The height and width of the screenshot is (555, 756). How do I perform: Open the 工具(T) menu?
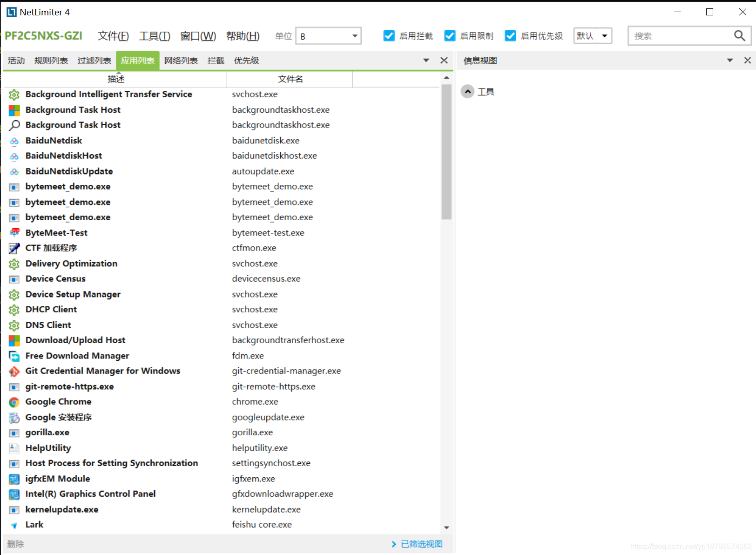point(155,36)
